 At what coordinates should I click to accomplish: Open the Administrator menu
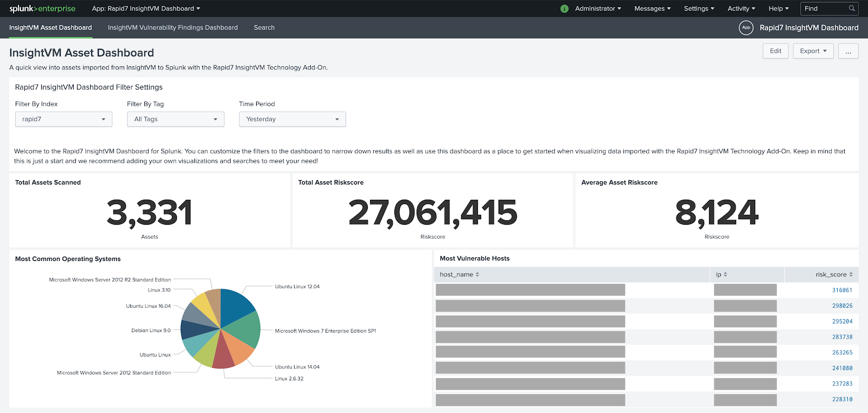point(598,9)
